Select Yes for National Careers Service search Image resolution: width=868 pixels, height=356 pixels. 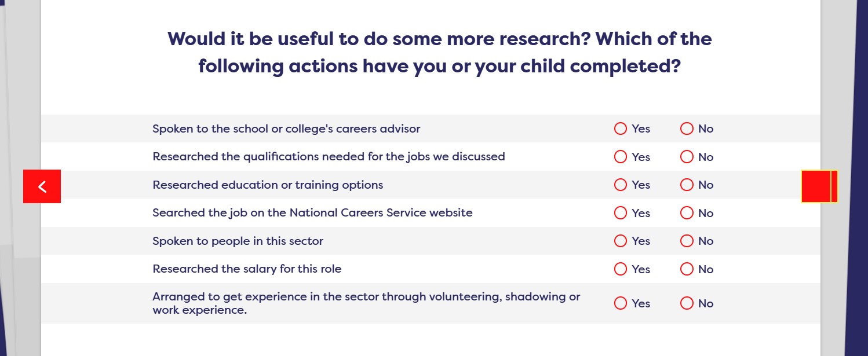coord(621,213)
